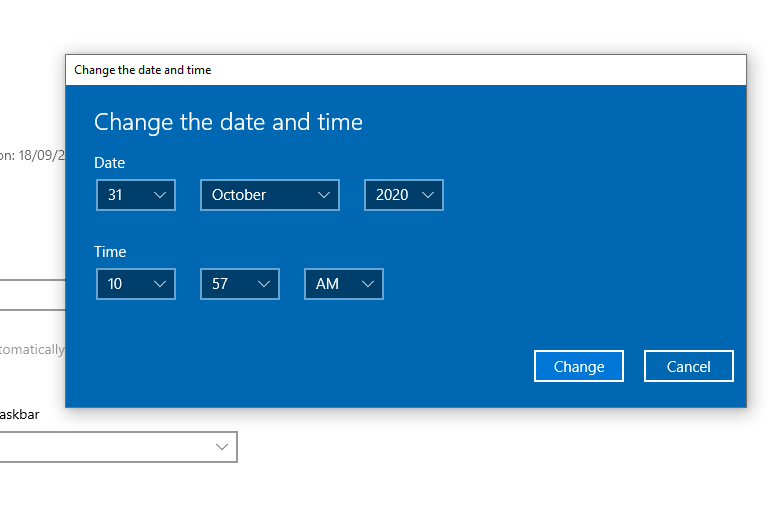Expand the minutes dropdown showing 57

click(x=239, y=284)
